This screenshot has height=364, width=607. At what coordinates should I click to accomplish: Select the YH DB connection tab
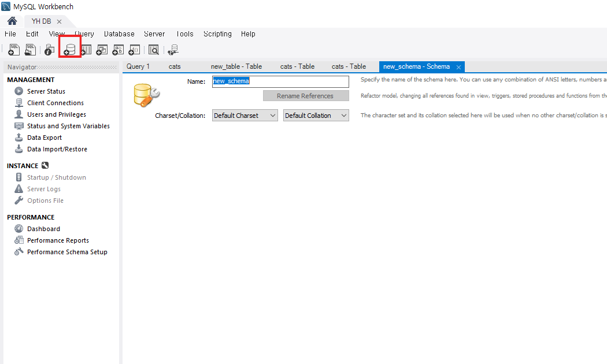click(42, 21)
